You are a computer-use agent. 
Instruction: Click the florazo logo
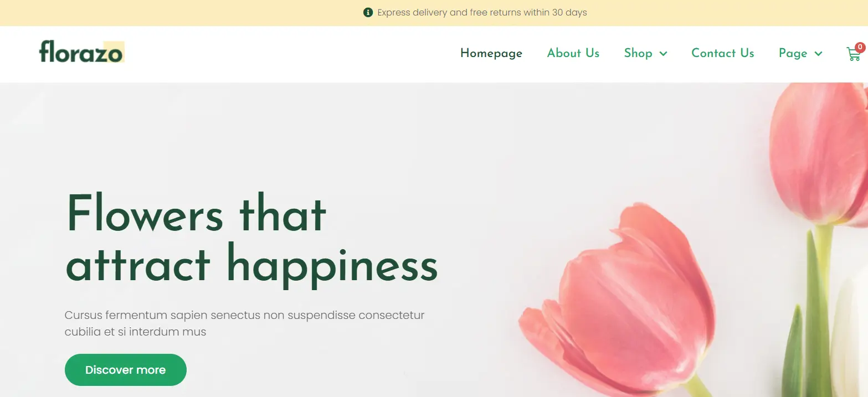coord(81,52)
